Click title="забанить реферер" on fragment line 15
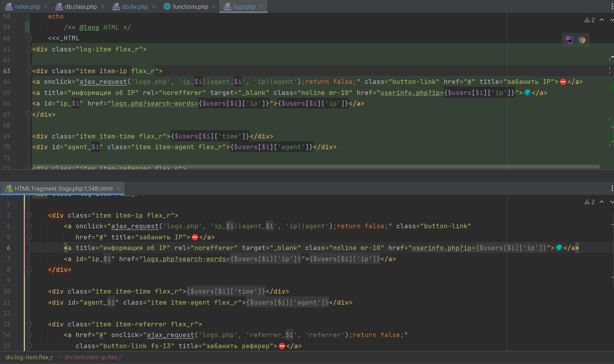This screenshot has width=614, height=364. [228, 346]
